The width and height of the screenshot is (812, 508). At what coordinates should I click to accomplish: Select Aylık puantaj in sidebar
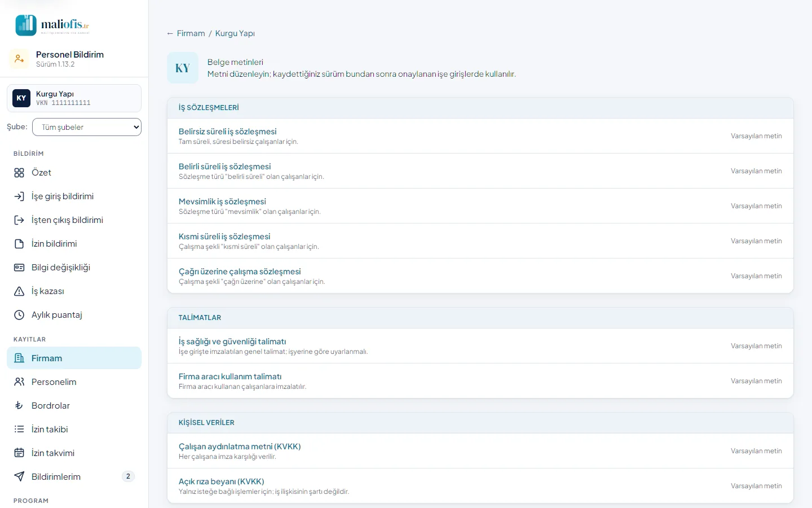pyautogui.click(x=74, y=315)
